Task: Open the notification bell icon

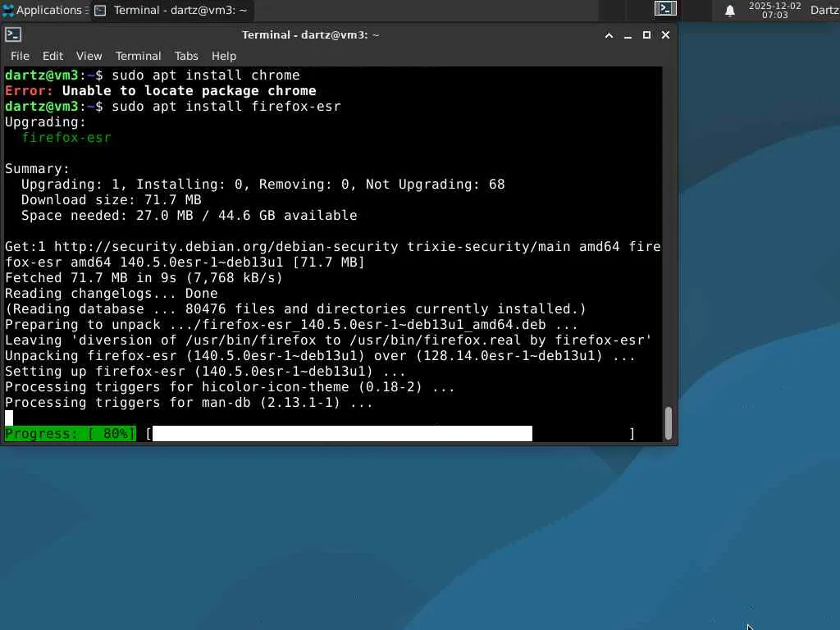Action: [x=729, y=11]
